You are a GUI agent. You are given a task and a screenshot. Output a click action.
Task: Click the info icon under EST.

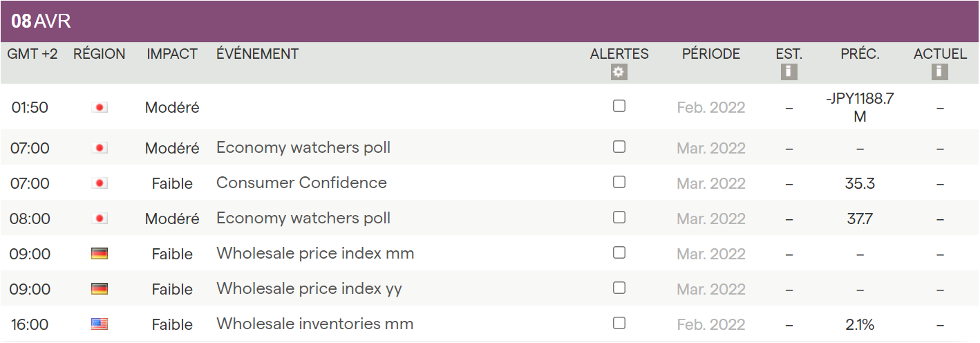coord(789,72)
